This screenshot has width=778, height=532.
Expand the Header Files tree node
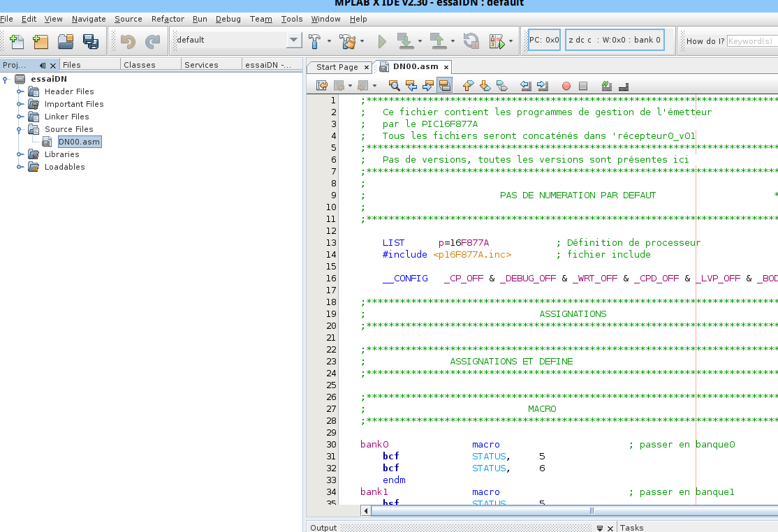20,91
